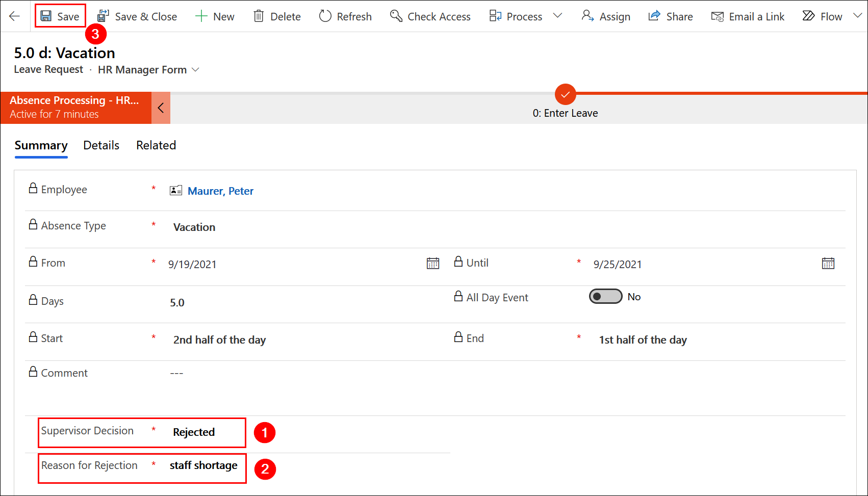Expand the Process dropdown menu
Image resolution: width=868 pixels, height=496 pixels.
tap(557, 16)
